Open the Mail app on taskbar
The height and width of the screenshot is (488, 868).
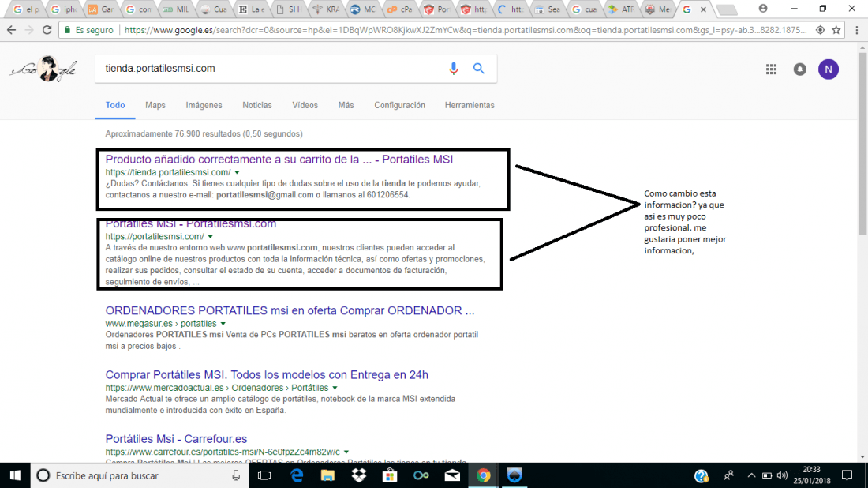click(452, 475)
